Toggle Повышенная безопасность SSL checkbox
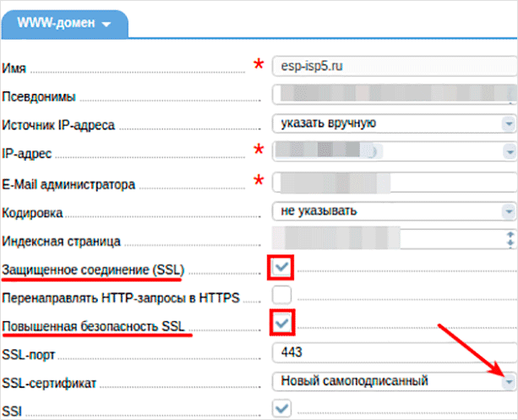This screenshot has width=518, height=420. [x=283, y=324]
